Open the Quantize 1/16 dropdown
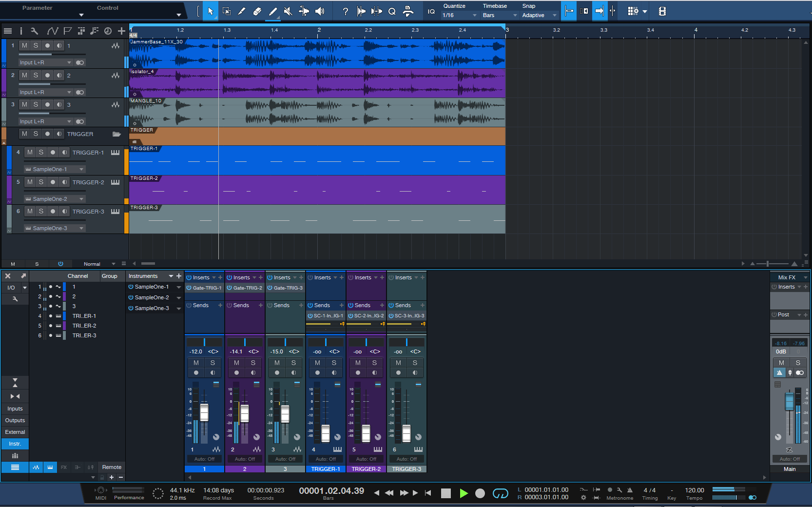Viewport: 812px width, 507px height. [460, 15]
